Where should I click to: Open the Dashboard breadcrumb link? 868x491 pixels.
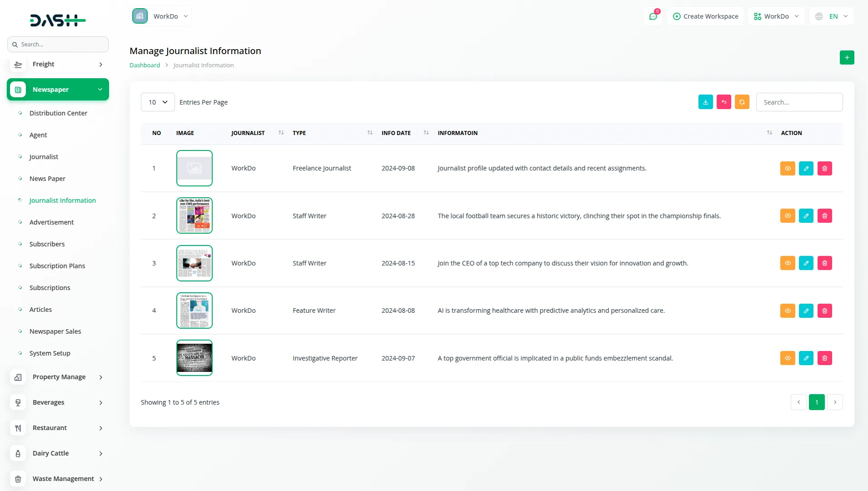(145, 65)
